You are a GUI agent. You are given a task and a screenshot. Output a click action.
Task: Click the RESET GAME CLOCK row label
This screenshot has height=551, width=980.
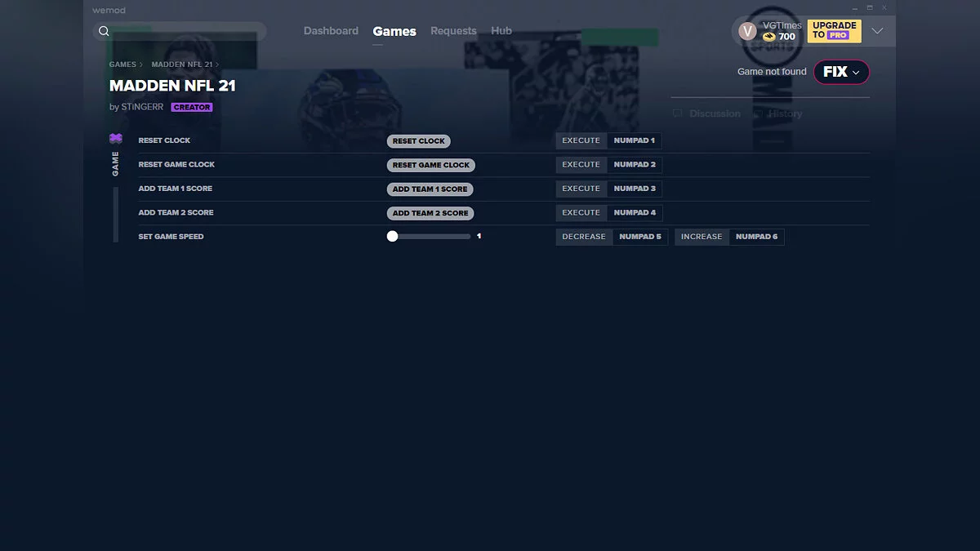coord(176,164)
